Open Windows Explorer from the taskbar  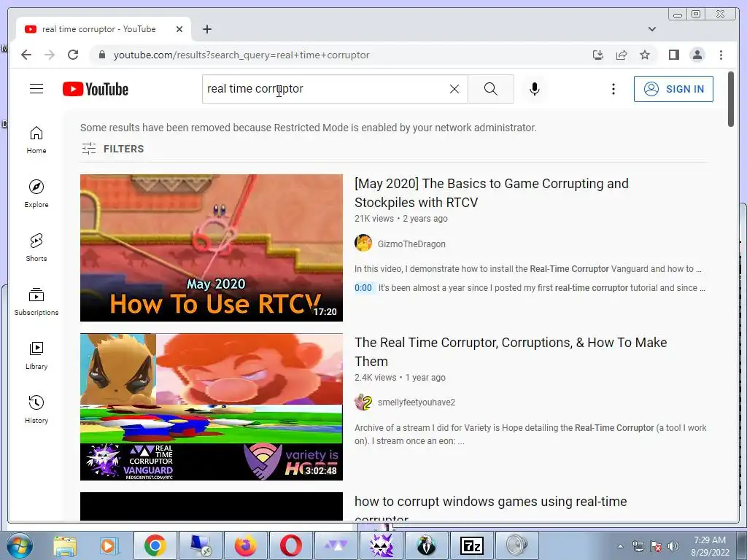coord(65,545)
